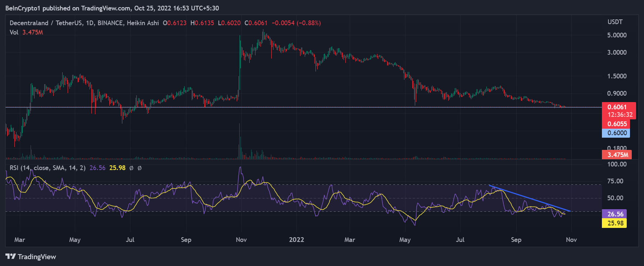
Task: Open the TradingView wordmark beside the logo
Action: 37,257
